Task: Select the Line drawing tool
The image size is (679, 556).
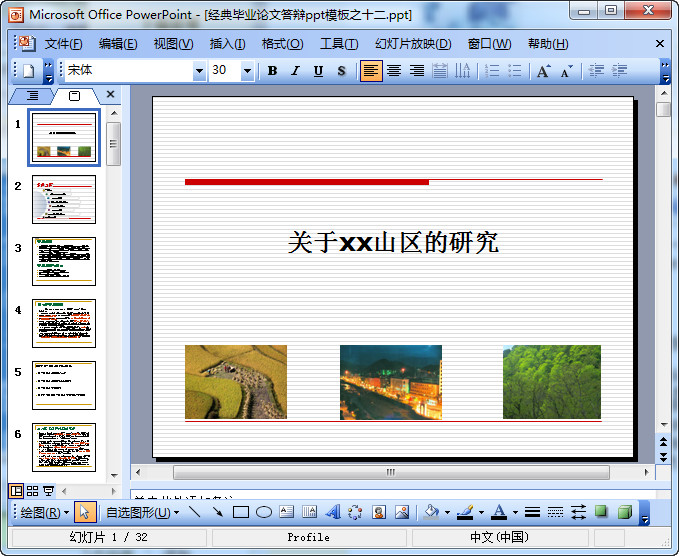Action: click(x=195, y=512)
